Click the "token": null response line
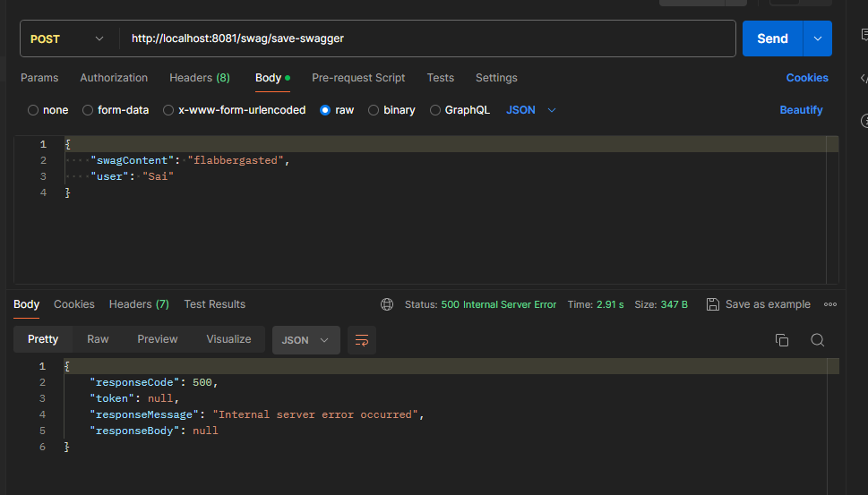 pos(134,398)
